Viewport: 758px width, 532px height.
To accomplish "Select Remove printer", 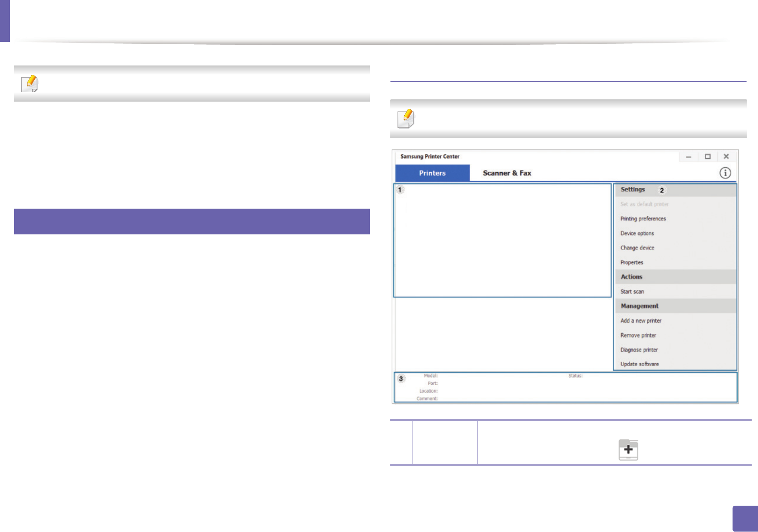I will 638,335.
